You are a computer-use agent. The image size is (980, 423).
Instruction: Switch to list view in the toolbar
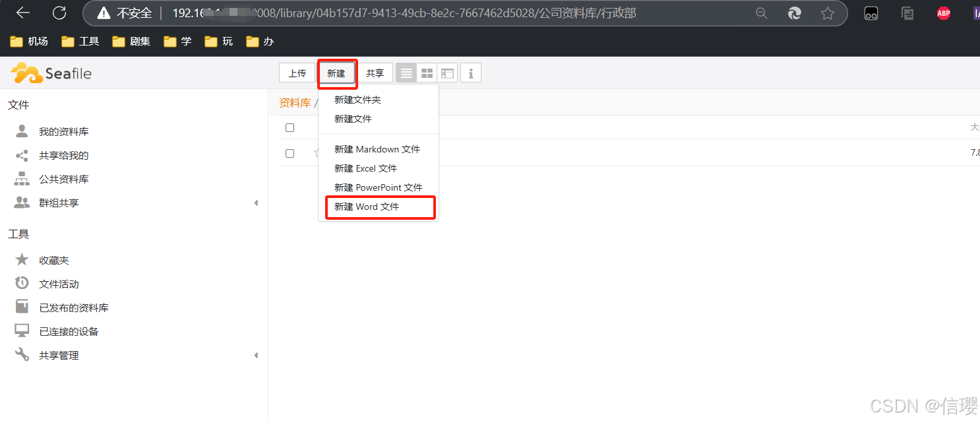406,73
